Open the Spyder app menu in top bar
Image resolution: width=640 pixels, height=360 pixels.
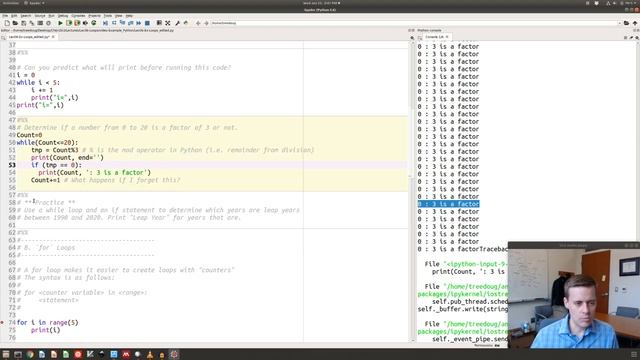tap(34, 3)
